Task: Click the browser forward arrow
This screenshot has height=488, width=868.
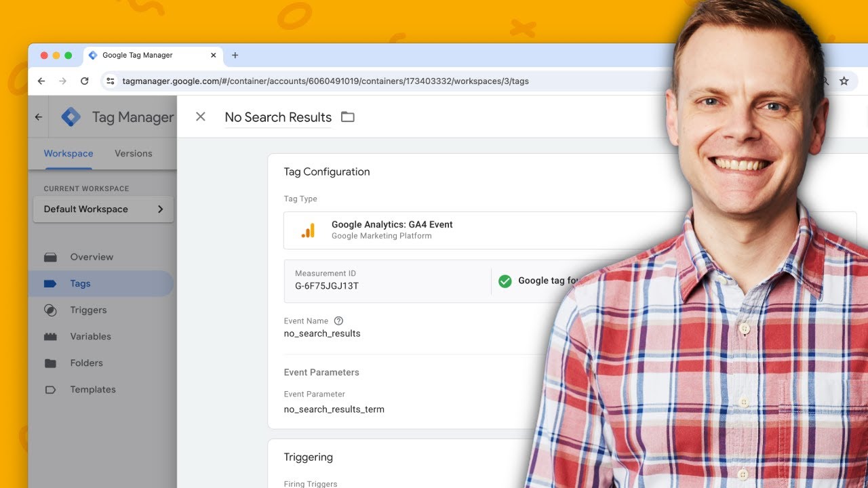Action: click(x=63, y=81)
